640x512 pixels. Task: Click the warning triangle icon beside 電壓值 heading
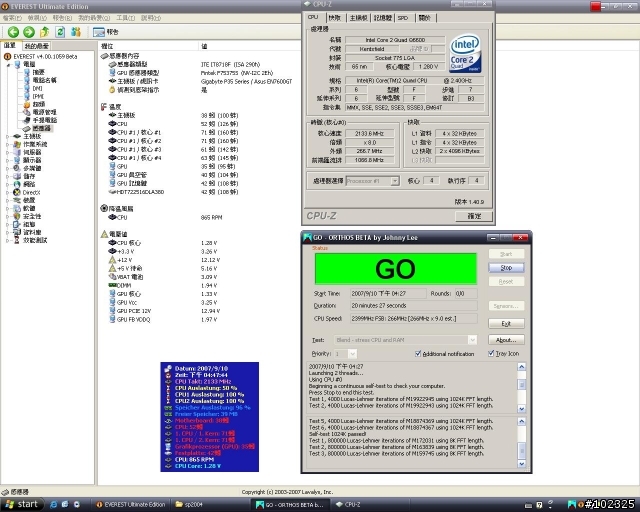tap(104, 234)
